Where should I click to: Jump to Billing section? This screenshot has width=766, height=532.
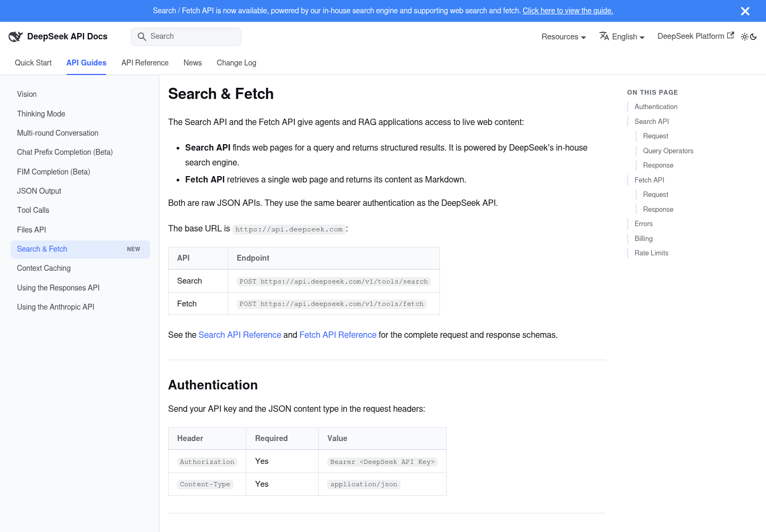pos(644,239)
